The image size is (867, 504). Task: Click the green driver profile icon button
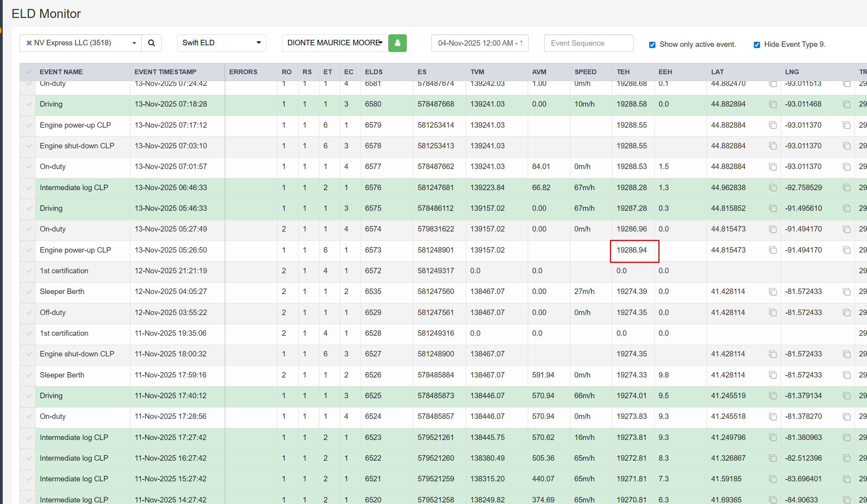[x=397, y=43]
